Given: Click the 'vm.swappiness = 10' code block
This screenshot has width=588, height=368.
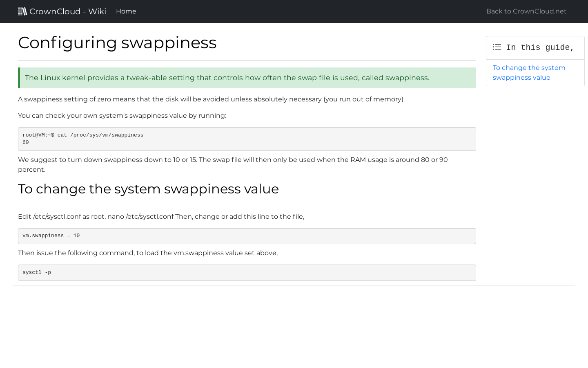Looking at the screenshot, I should coord(247,236).
